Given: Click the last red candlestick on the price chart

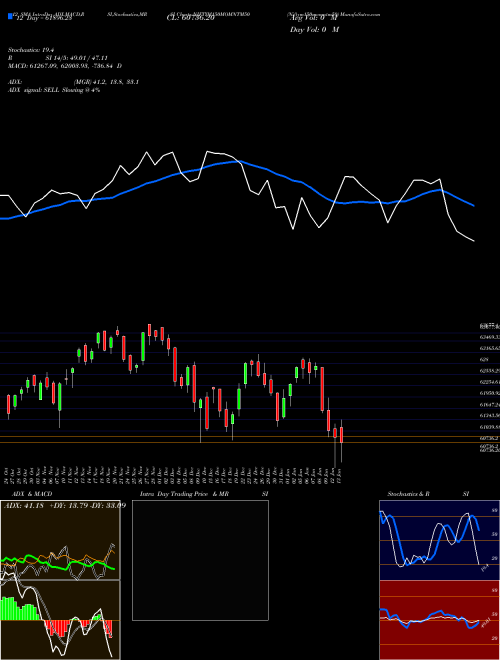Looking at the screenshot, I should point(342,435).
